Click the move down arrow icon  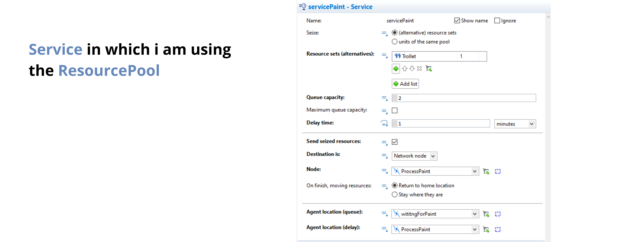[x=412, y=68]
